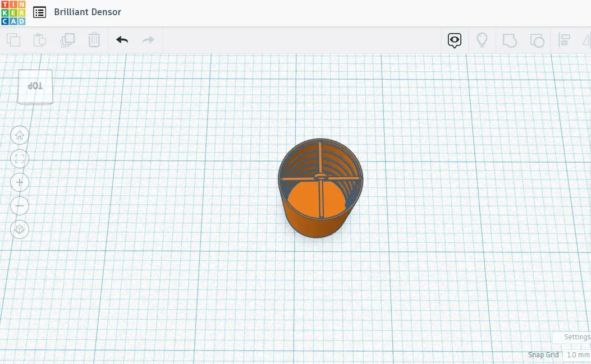Open the designs list icon

[40, 12]
